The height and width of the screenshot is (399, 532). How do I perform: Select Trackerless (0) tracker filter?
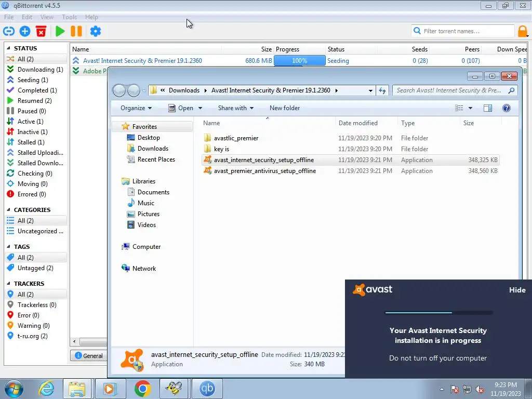pos(36,304)
